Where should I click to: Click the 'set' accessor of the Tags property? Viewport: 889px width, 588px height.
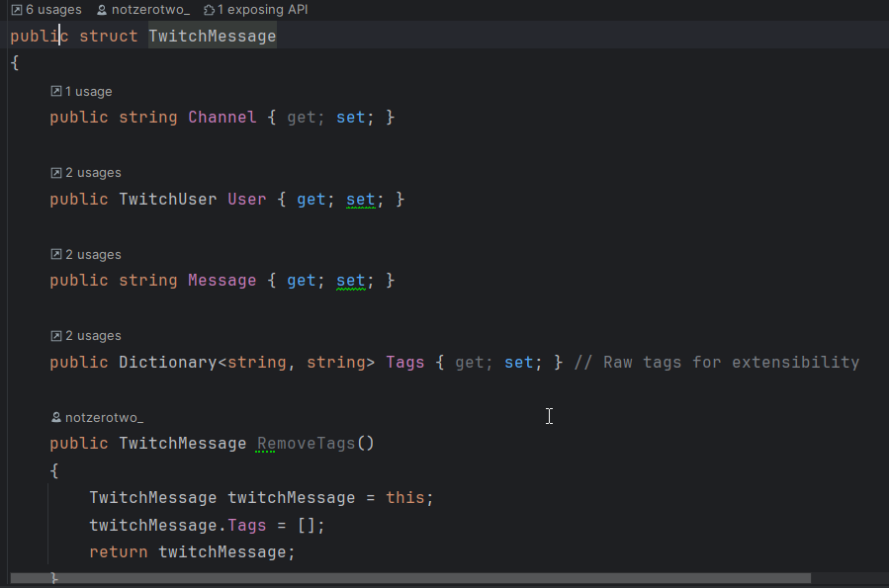click(x=519, y=363)
